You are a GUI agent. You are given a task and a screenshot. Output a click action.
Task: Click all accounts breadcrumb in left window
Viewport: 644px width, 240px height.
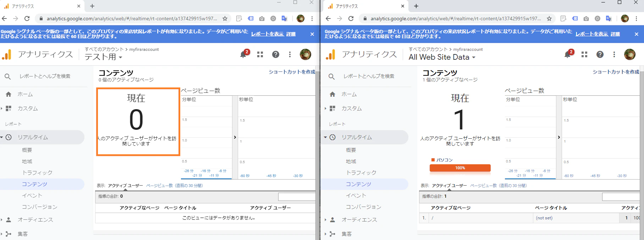click(x=104, y=49)
